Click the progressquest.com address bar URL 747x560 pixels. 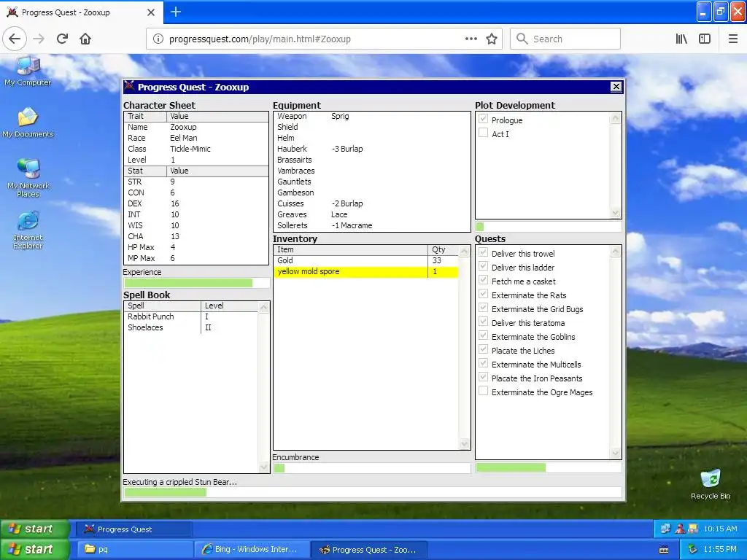(260, 39)
